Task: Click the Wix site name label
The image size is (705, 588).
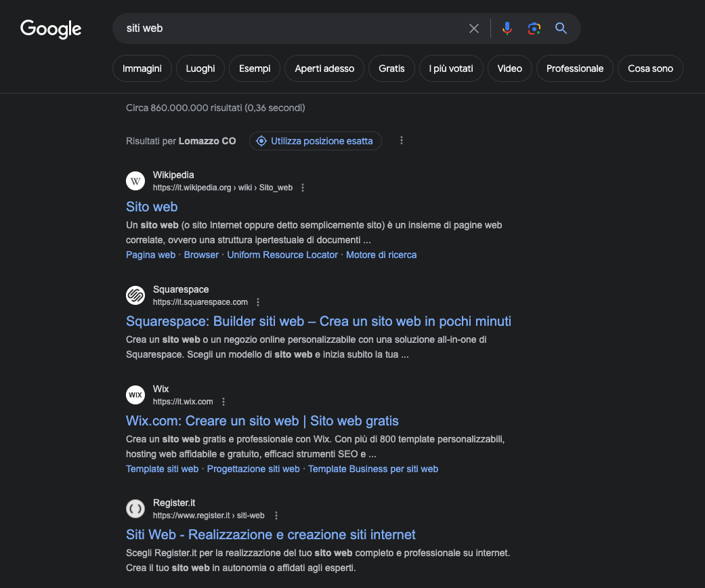Action: (x=161, y=389)
